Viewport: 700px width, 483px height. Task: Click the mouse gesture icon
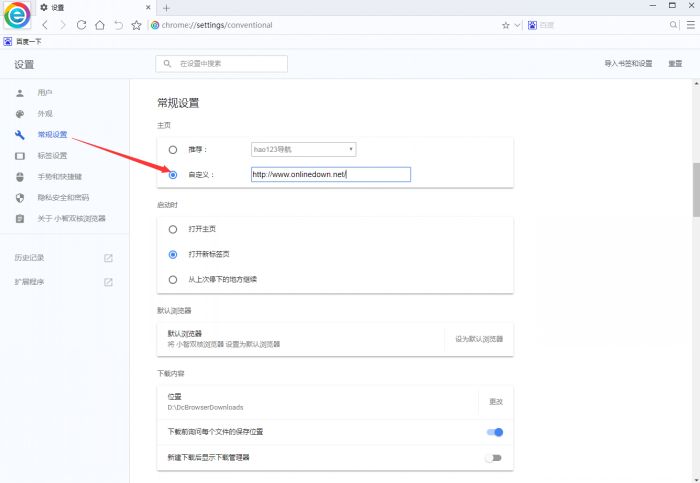click(x=20, y=177)
